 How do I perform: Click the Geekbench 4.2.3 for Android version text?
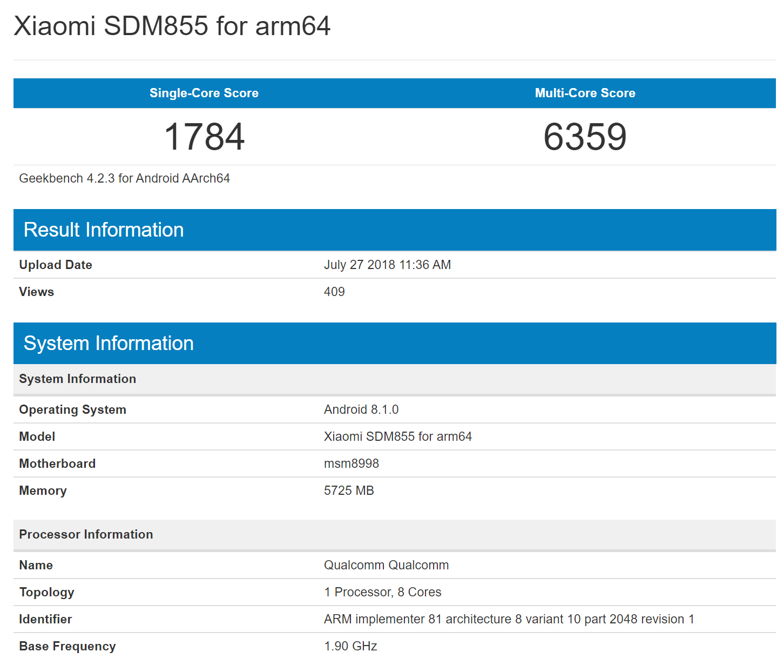click(124, 178)
